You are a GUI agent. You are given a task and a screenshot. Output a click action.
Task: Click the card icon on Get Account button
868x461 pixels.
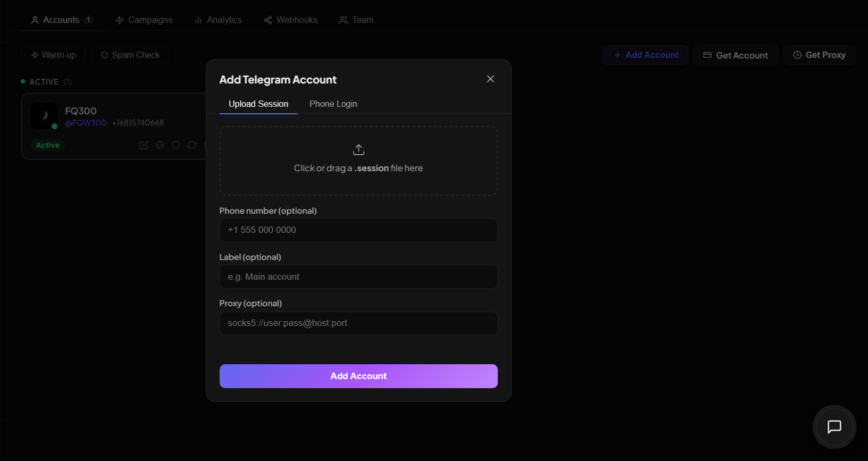(707, 55)
